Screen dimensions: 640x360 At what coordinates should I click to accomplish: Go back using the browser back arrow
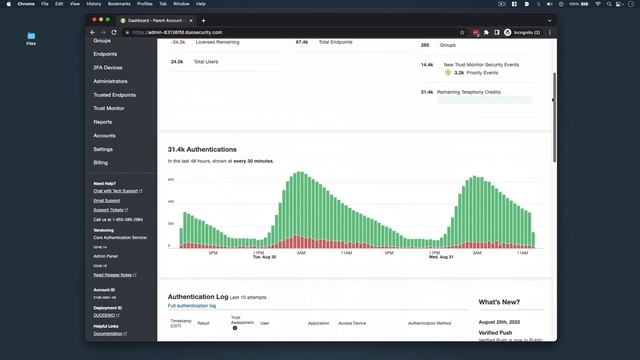(x=93, y=32)
